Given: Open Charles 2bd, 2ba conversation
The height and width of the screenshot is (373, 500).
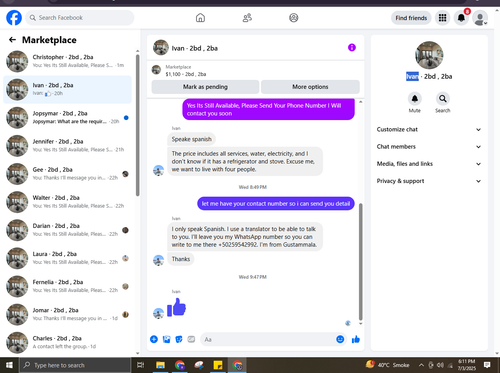Looking at the screenshot, I should (67, 343).
